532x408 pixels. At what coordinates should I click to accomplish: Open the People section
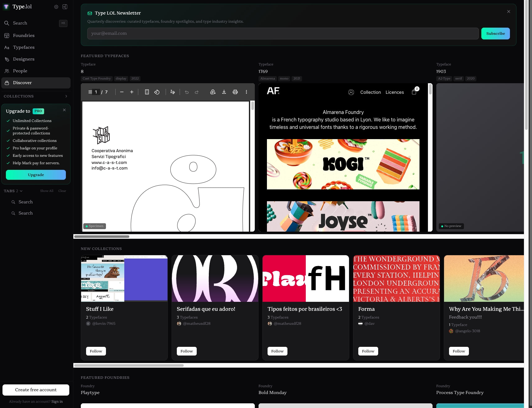pyautogui.click(x=36, y=71)
